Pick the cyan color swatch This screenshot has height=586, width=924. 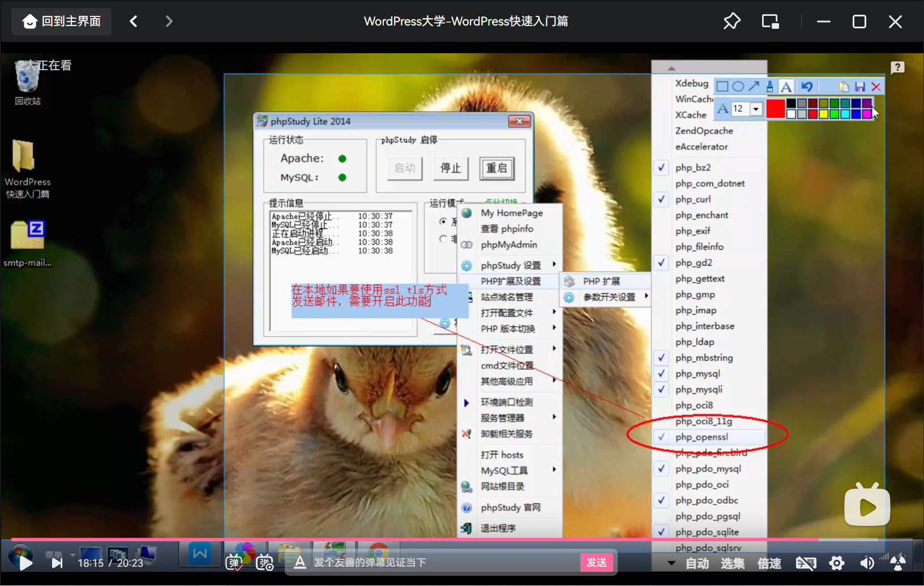point(845,114)
